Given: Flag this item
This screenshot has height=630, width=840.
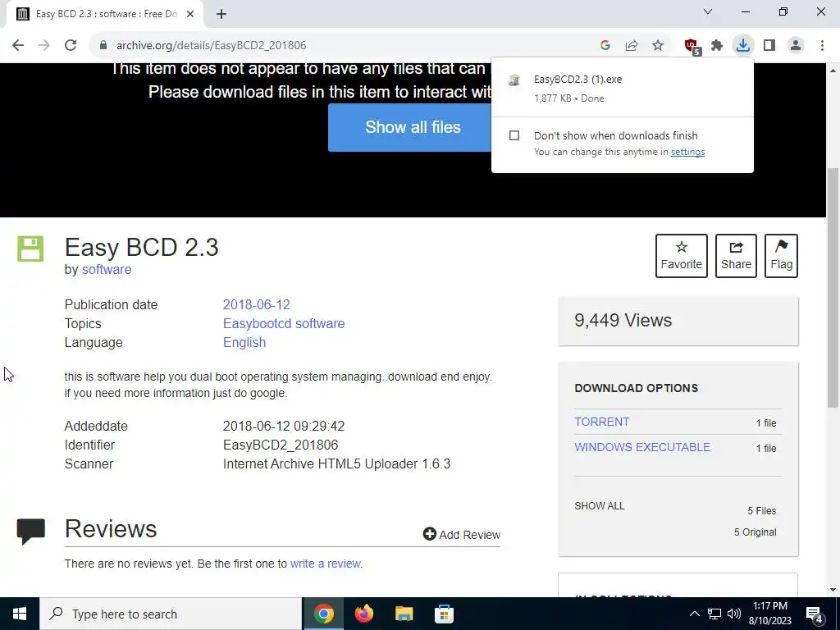Looking at the screenshot, I should click(x=781, y=256).
